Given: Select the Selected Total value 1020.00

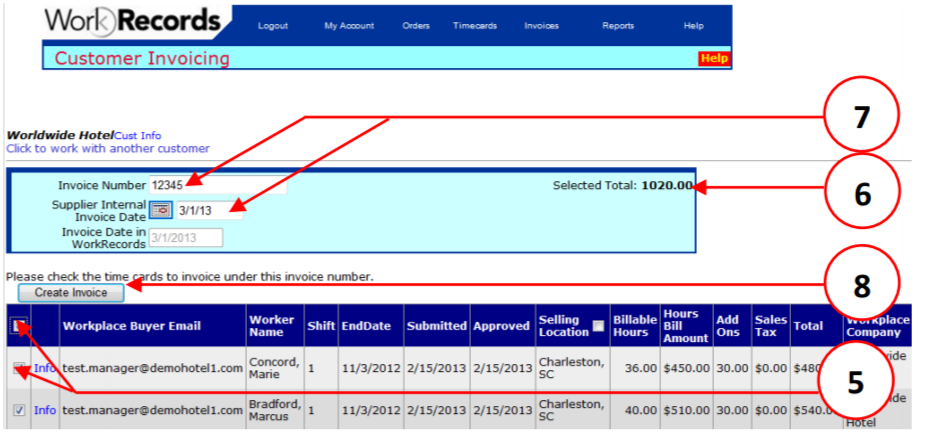Looking at the screenshot, I should [667, 186].
